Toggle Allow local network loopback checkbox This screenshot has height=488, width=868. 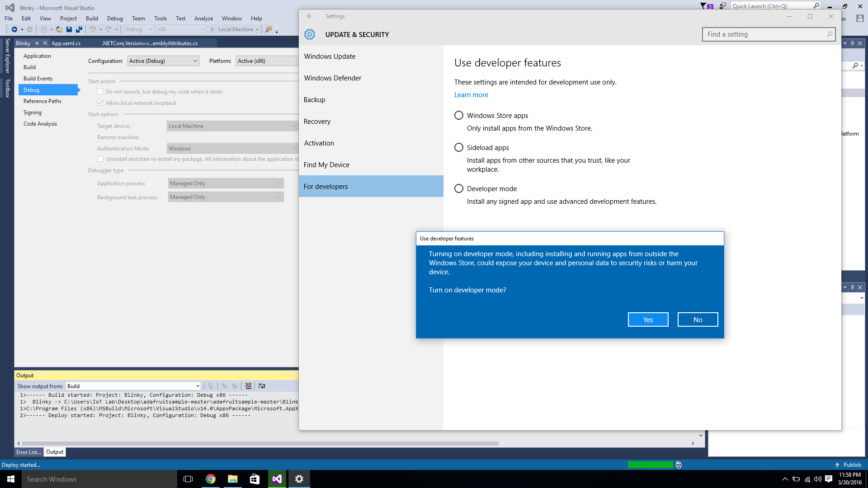(x=100, y=103)
